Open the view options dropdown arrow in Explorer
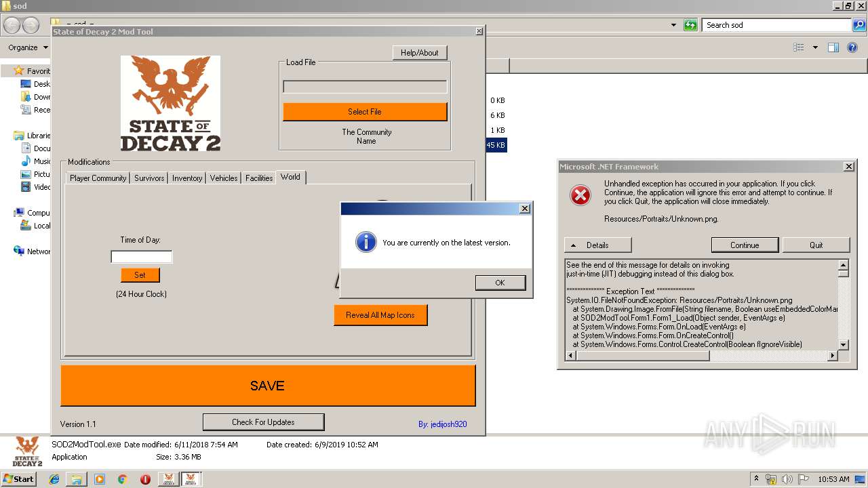 point(815,47)
